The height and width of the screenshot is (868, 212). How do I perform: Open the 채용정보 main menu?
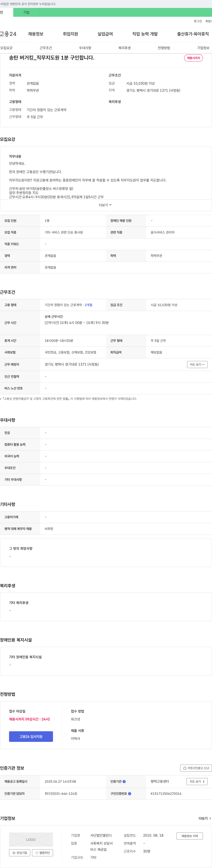36,34
